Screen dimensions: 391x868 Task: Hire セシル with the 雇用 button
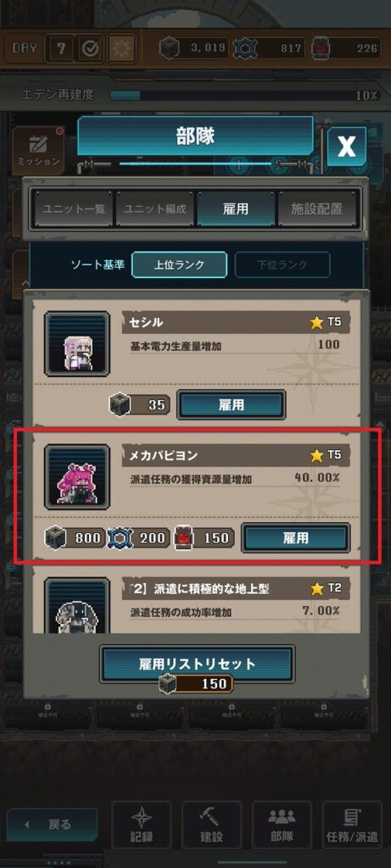pos(232,404)
